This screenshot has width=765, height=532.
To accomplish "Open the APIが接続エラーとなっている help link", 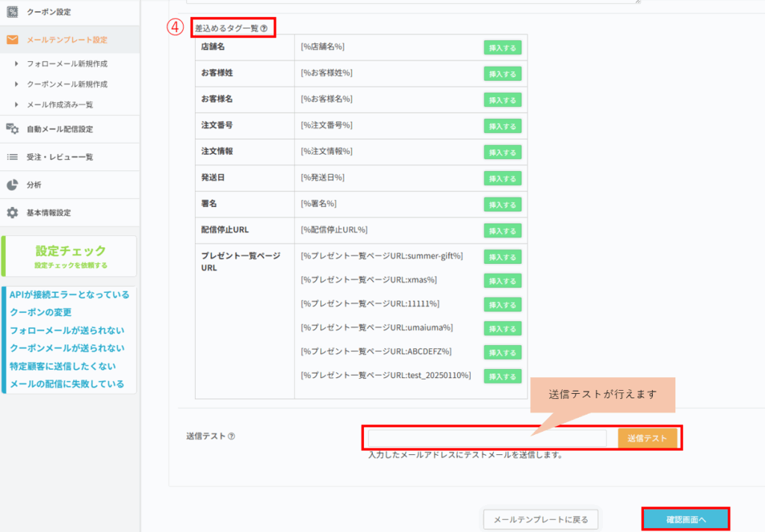I will (69, 294).
